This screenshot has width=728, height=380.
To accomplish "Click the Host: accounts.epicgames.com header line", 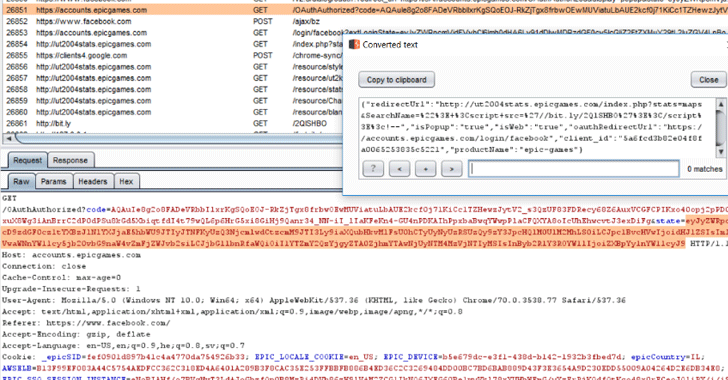I will (71, 255).
